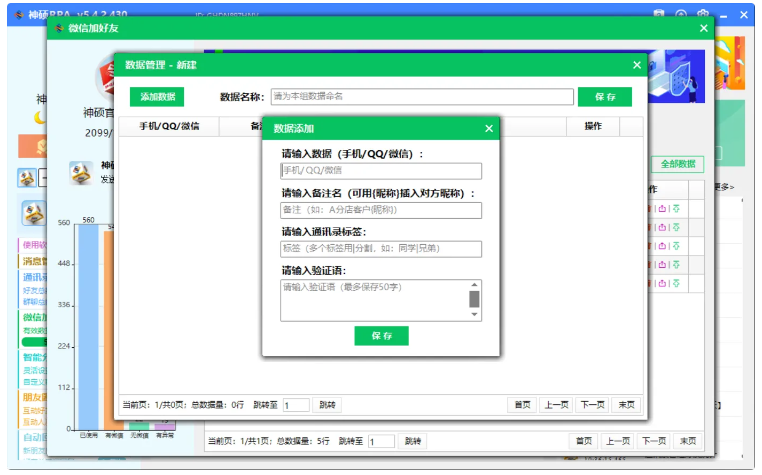Click large cube icon in main window sidebar

pyautogui.click(x=33, y=214)
